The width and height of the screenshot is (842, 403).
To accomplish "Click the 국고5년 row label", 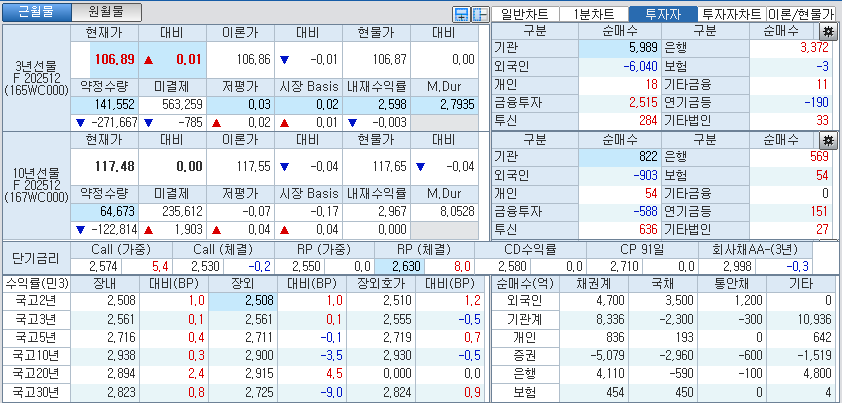I will tap(37, 337).
